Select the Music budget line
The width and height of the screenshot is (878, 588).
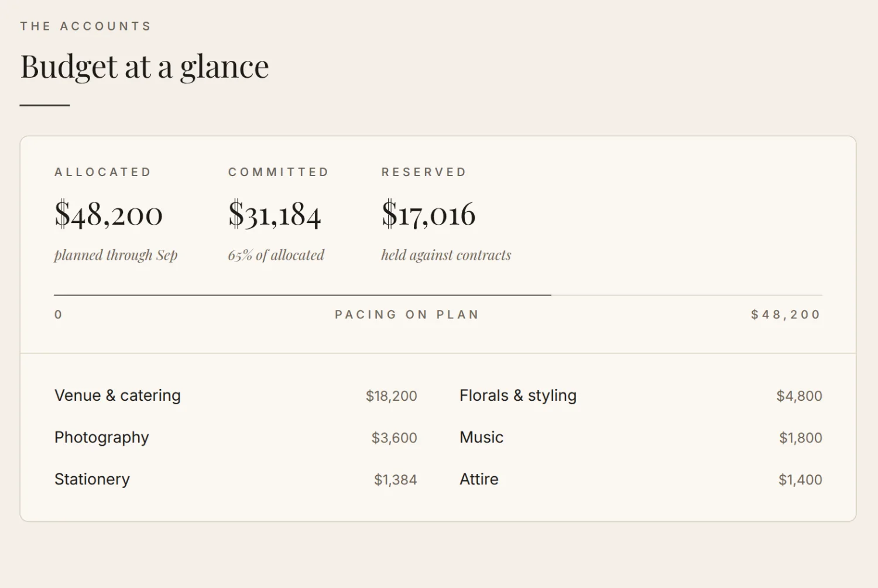click(641, 438)
